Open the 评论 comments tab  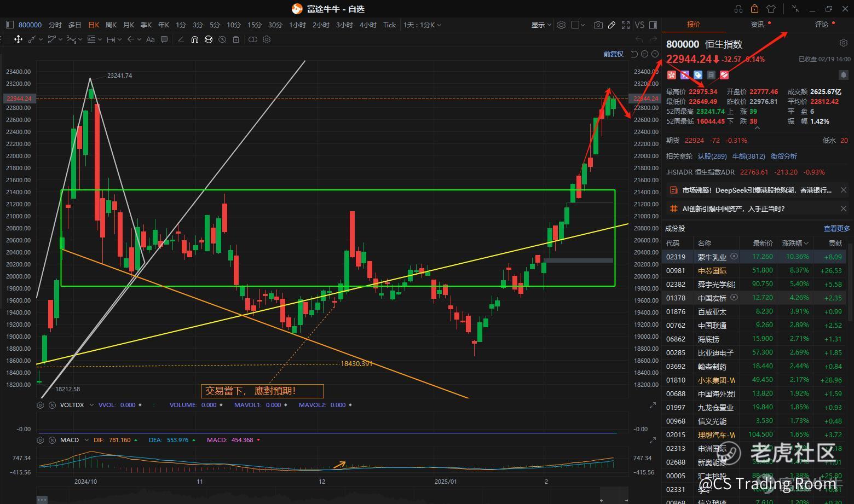pyautogui.click(x=822, y=24)
